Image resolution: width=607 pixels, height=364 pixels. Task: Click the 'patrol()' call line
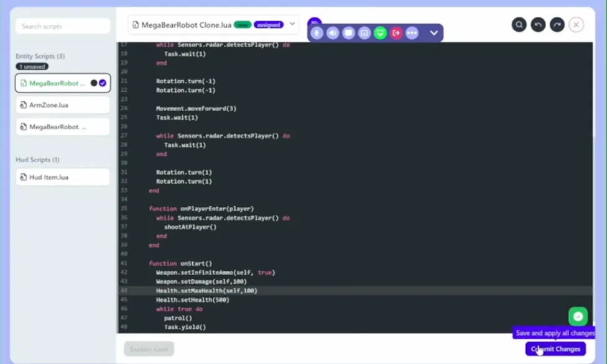point(178,319)
